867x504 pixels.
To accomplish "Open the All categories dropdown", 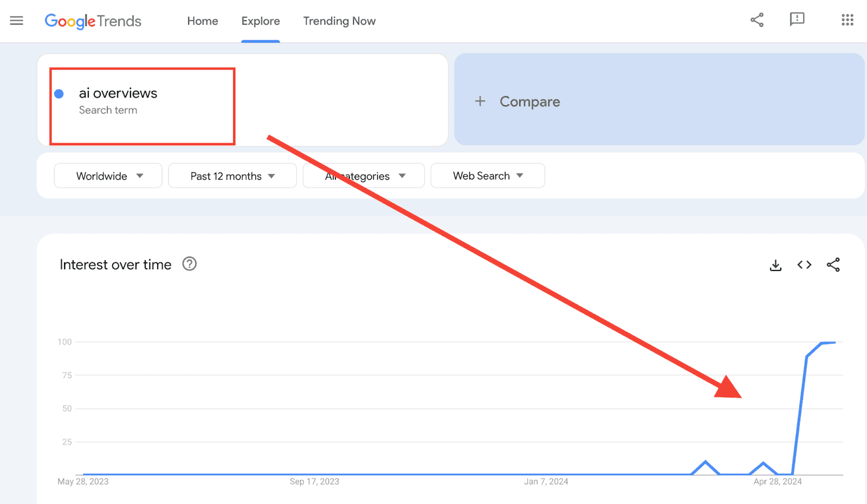I will click(364, 176).
